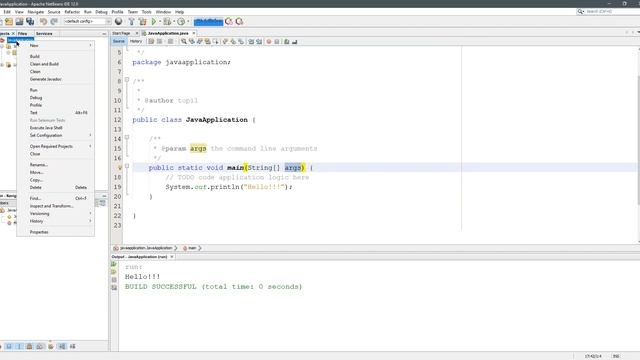Click the System.out.println code line

(x=229, y=187)
